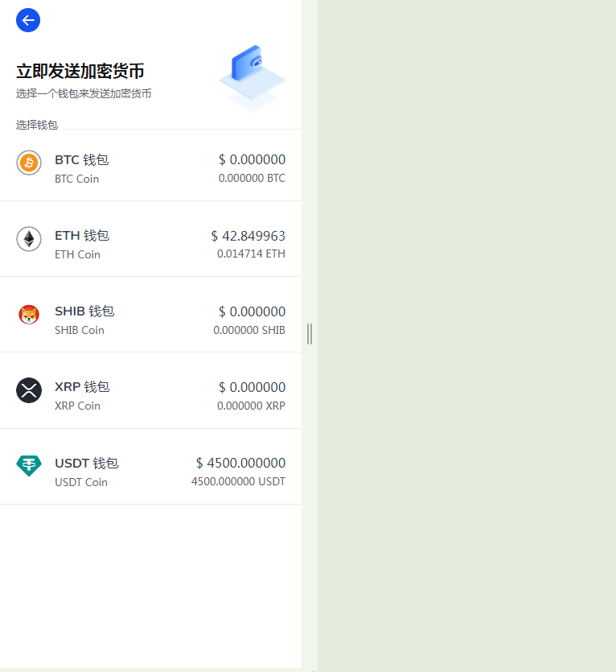
Task: Select the ETH 钱包 wallet name
Action: pyautogui.click(x=82, y=236)
